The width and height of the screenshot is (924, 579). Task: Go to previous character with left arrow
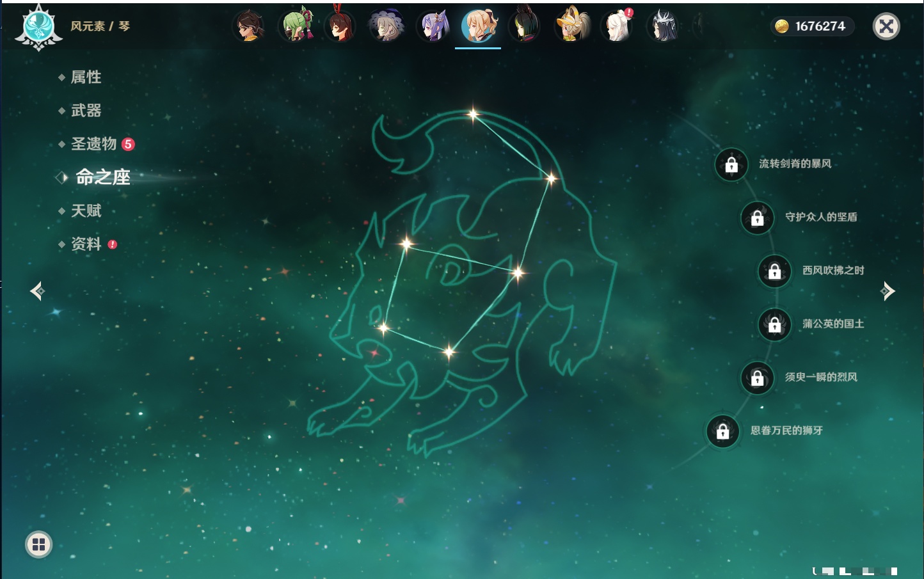coord(37,291)
